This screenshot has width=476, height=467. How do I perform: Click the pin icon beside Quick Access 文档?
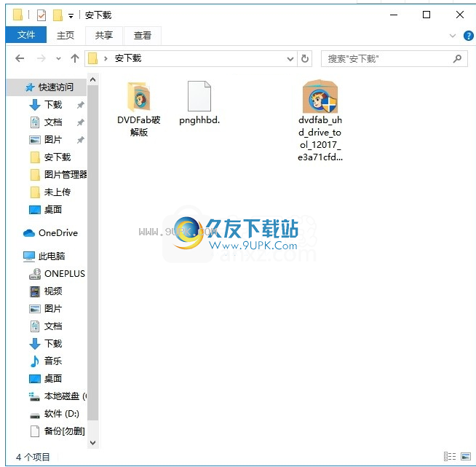coord(81,122)
